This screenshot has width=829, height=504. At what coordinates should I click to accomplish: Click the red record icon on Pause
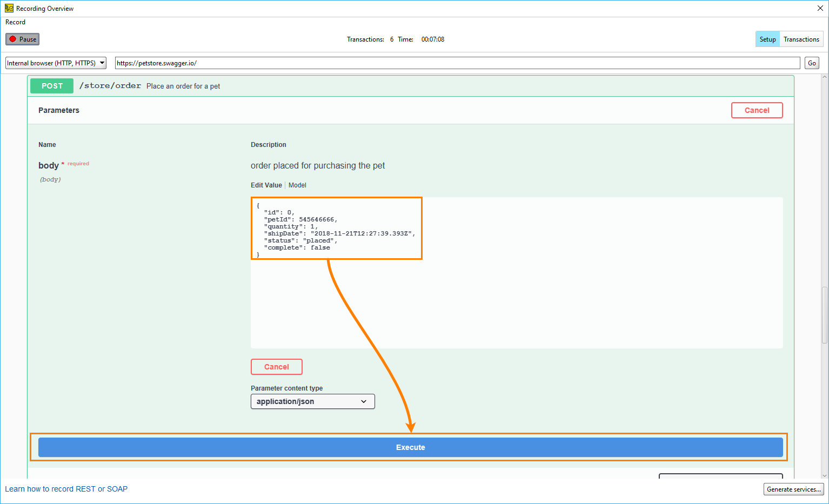(x=12, y=39)
